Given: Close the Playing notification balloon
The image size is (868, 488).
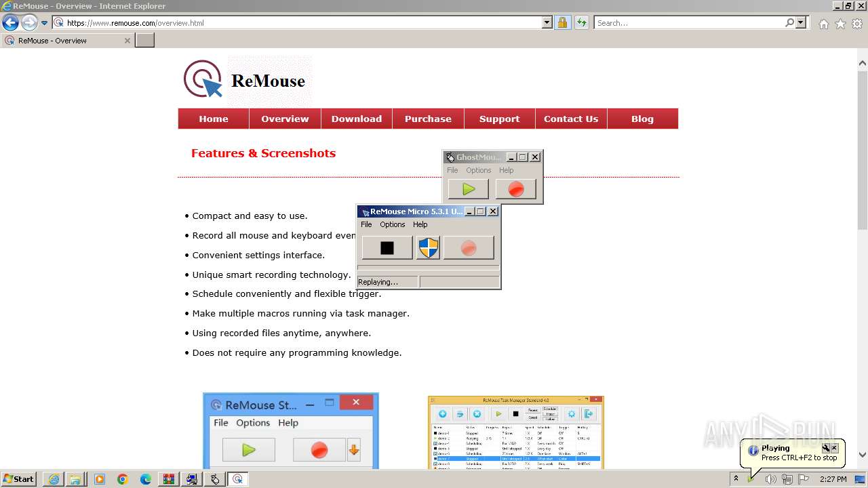Looking at the screenshot, I should [835, 448].
